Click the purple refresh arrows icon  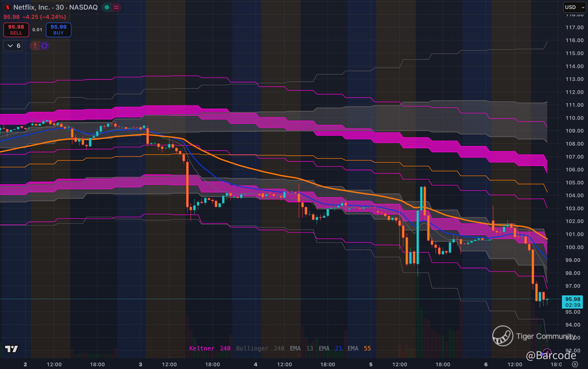[44, 46]
